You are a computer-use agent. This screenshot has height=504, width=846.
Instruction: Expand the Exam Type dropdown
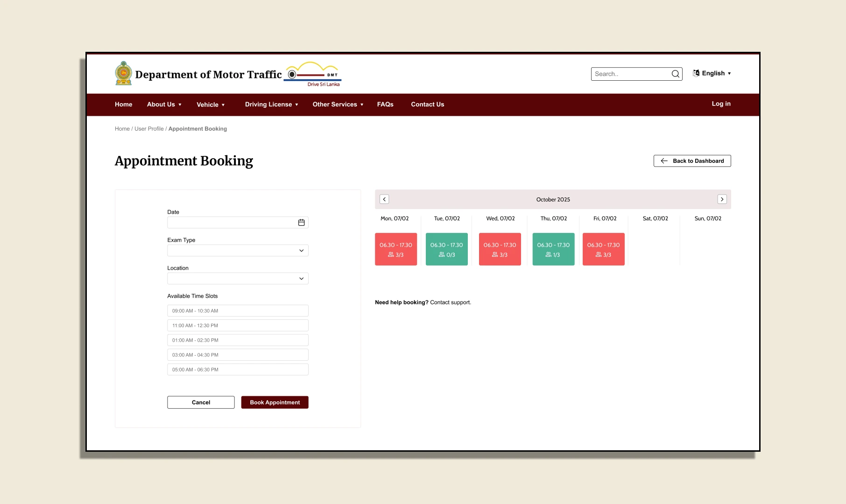tap(238, 251)
